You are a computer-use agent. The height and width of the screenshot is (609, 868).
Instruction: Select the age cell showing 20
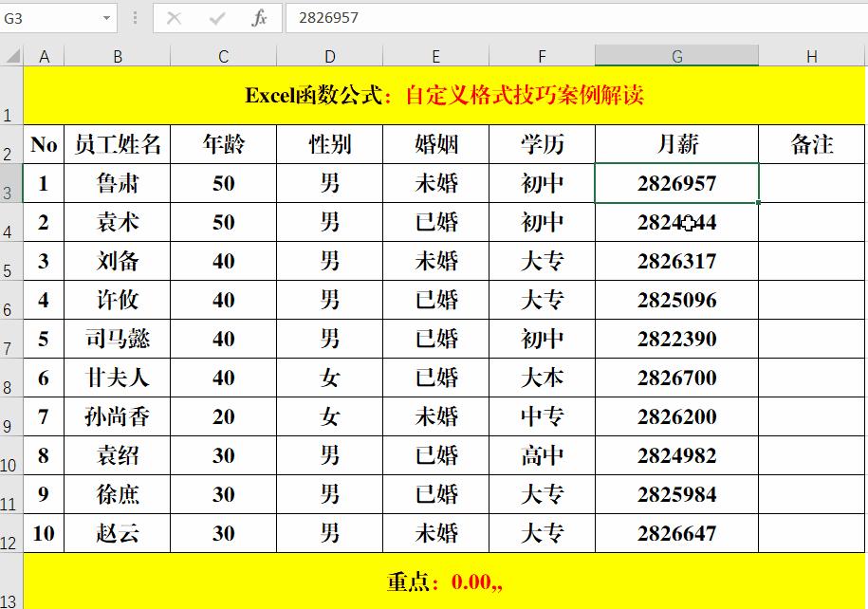coord(224,416)
